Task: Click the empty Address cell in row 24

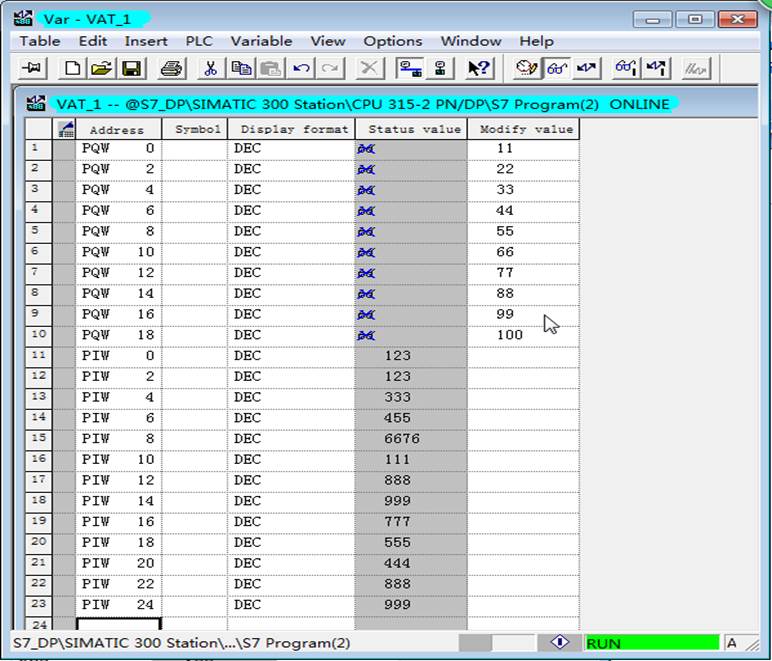Action: click(x=119, y=624)
